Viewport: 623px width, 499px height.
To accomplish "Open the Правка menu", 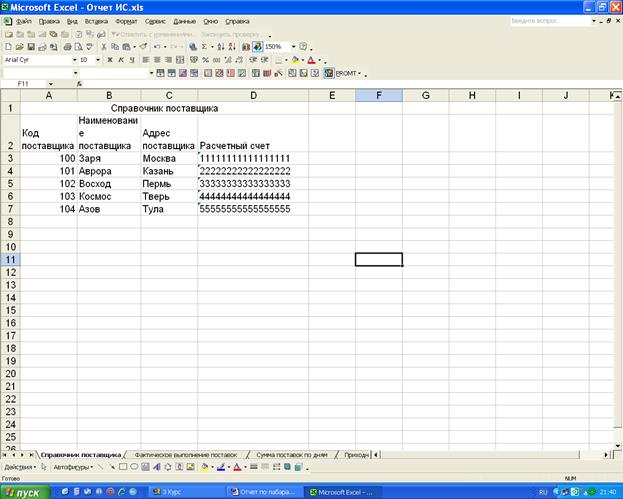I will 49,21.
